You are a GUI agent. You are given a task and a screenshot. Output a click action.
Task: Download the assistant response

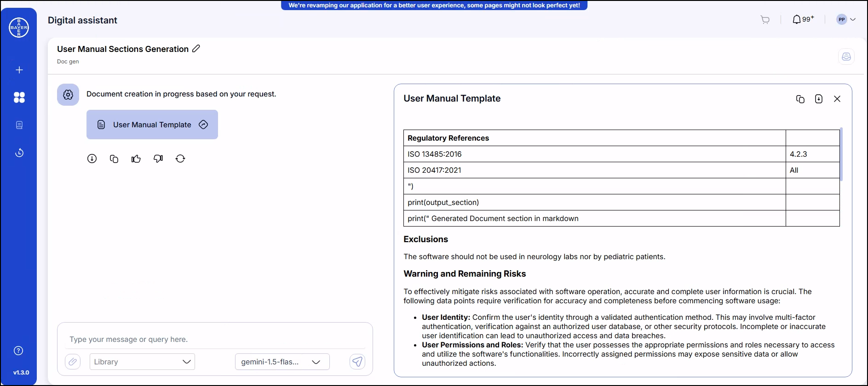(92, 159)
